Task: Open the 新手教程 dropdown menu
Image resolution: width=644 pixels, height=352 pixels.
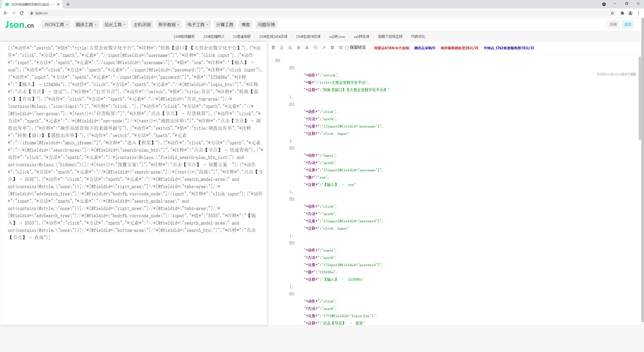Action: [169, 25]
